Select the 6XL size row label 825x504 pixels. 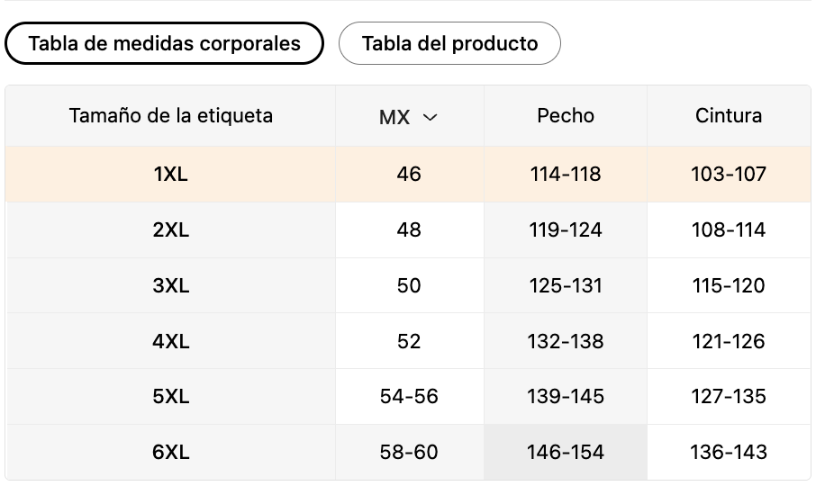tap(170, 452)
